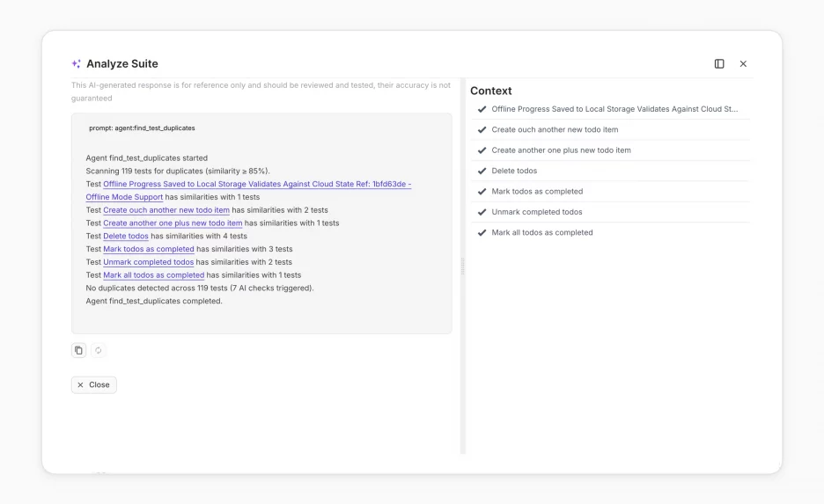Click the Close button below the response

(94, 385)
